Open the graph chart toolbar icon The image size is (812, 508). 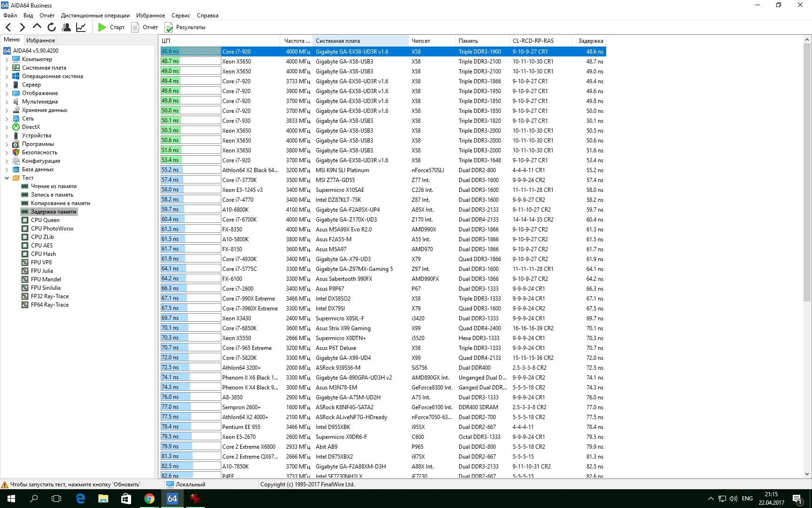(81, 27)
